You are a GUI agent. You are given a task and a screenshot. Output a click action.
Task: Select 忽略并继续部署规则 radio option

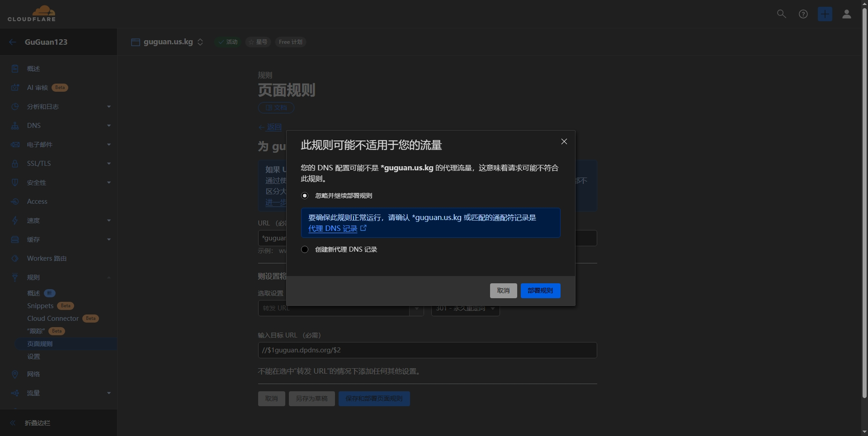[305, 196]
